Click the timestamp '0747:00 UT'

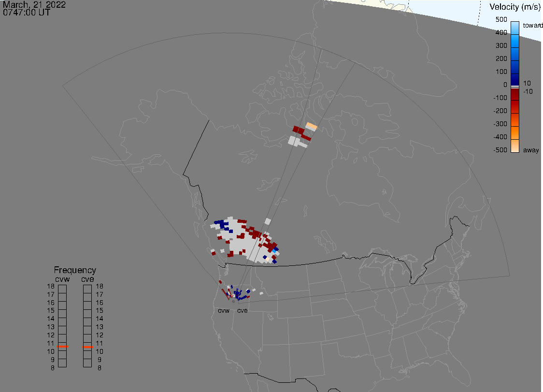tap(27, 13)
